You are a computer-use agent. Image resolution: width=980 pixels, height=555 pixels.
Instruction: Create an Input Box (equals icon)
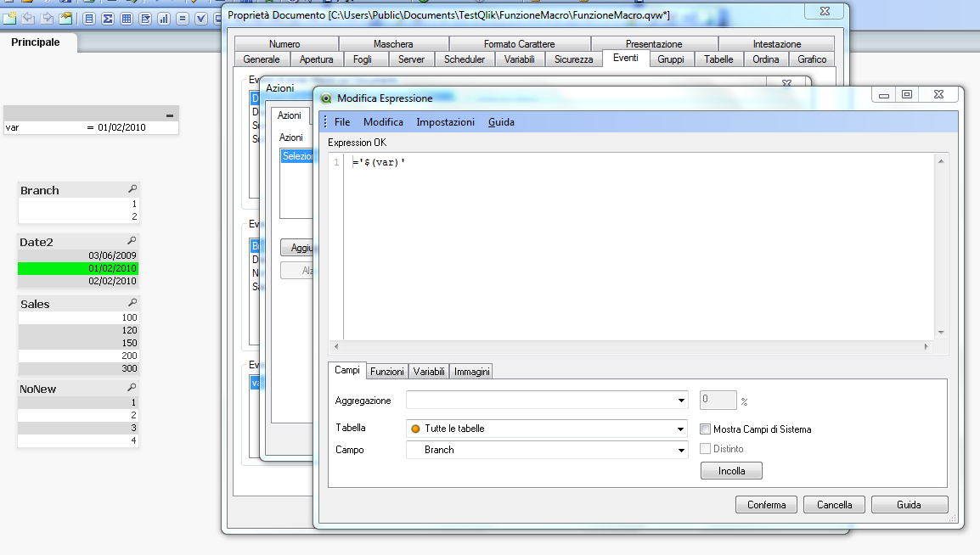click(x=183, y=19)
